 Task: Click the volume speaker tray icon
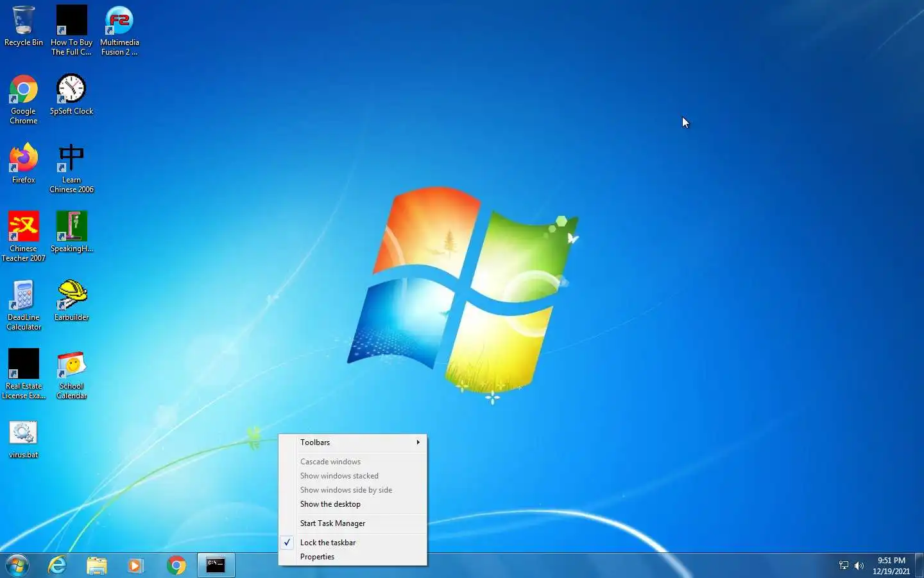pos(859,566)
